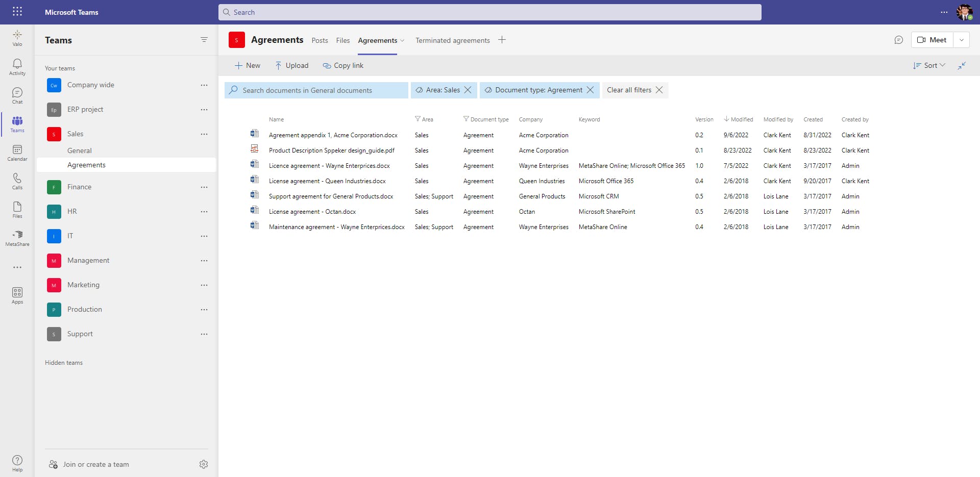Click the teams filter icon

(204, 40)
